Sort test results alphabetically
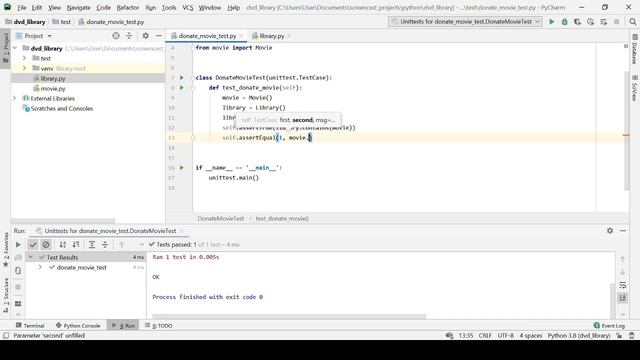 click(62, 244)
